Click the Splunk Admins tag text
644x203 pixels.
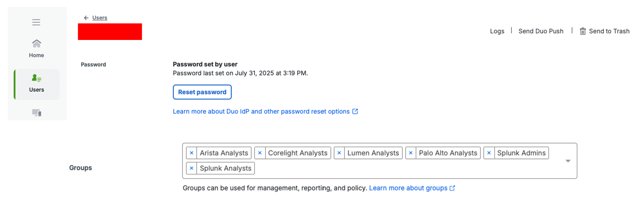[x=521, y=153]
